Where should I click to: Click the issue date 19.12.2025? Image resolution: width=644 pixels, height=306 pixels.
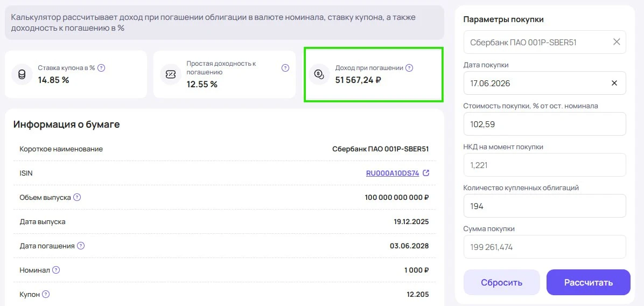click(x=411, y=222)
